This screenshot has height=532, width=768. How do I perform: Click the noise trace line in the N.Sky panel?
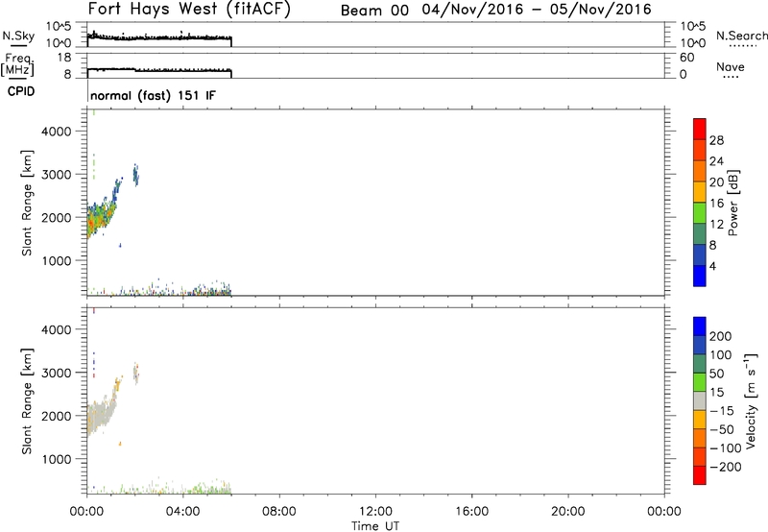pyautogui.click(x=159, y=37)
